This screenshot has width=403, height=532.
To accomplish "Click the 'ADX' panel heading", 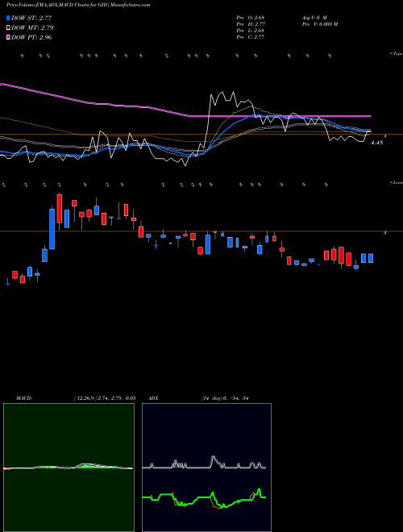I will click(x=153, y=398).
